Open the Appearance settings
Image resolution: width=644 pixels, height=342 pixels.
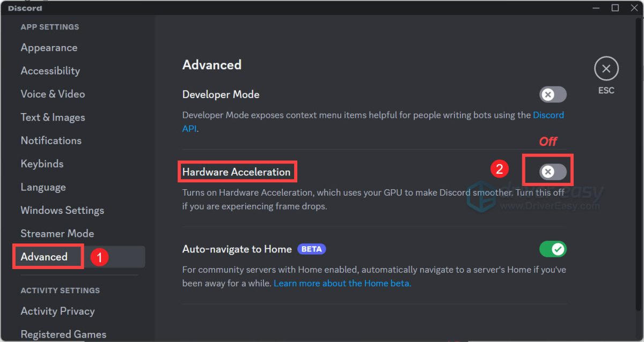[x=49, y=48]
